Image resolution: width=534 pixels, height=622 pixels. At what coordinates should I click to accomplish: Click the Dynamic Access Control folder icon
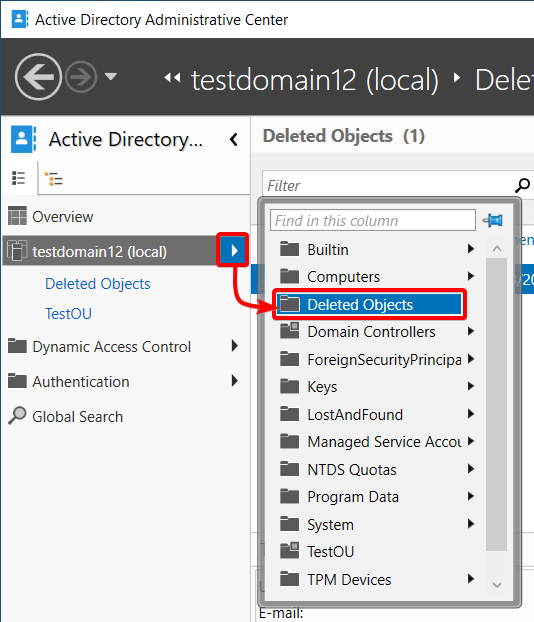17,346
